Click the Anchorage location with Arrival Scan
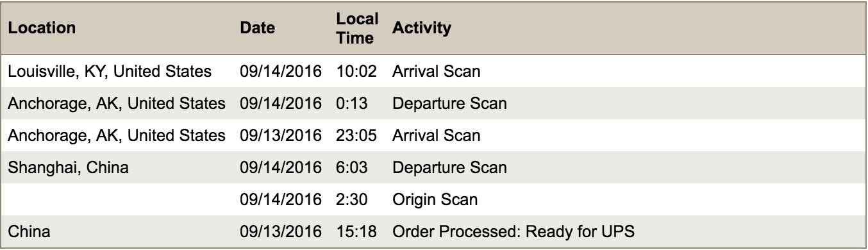868x250 pixels. tap(116, 136)
